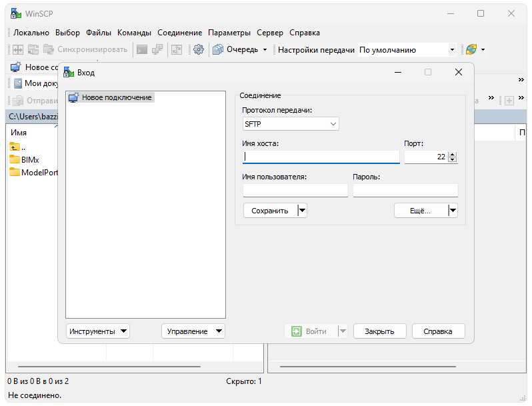Select the BIMx folder icon
The height and width of the screenshot is (406, 532).
pyautogui.click(x=15, y=159)
